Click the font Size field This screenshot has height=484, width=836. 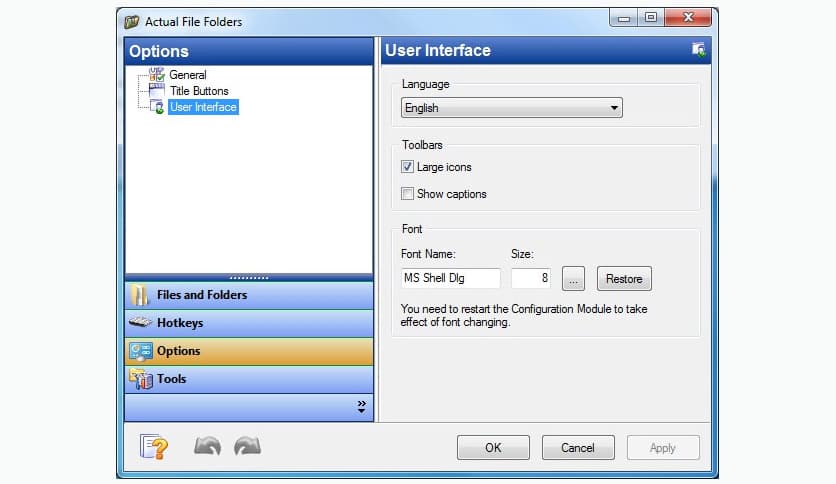[x=531, y=278]
